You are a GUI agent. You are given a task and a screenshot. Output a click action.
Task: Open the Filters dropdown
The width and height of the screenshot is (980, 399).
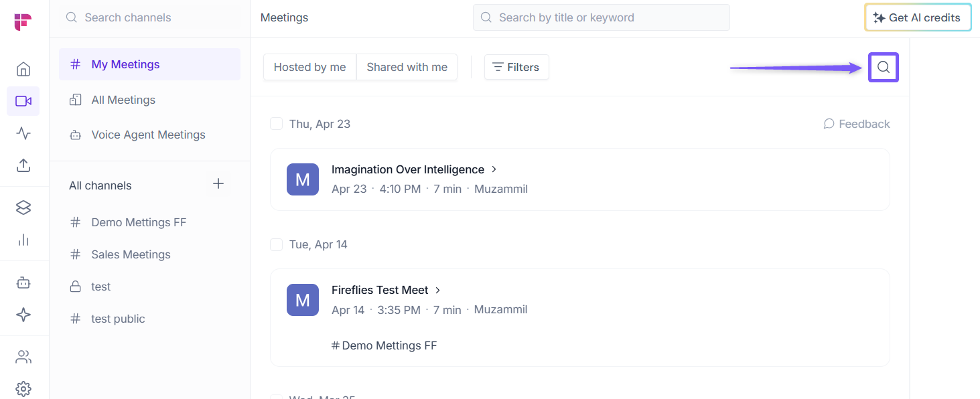(x=516, y=67)
